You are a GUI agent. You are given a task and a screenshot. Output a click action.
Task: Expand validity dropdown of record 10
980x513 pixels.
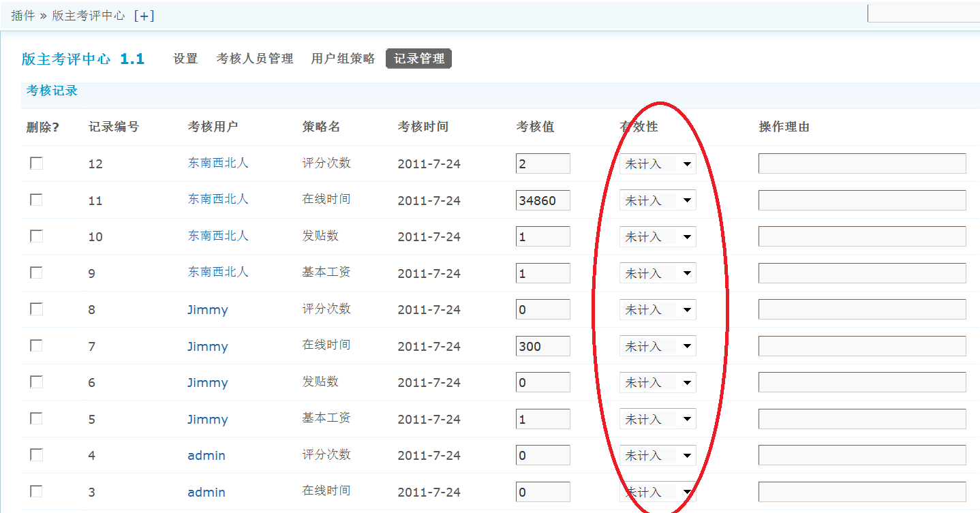click(658, 236)
